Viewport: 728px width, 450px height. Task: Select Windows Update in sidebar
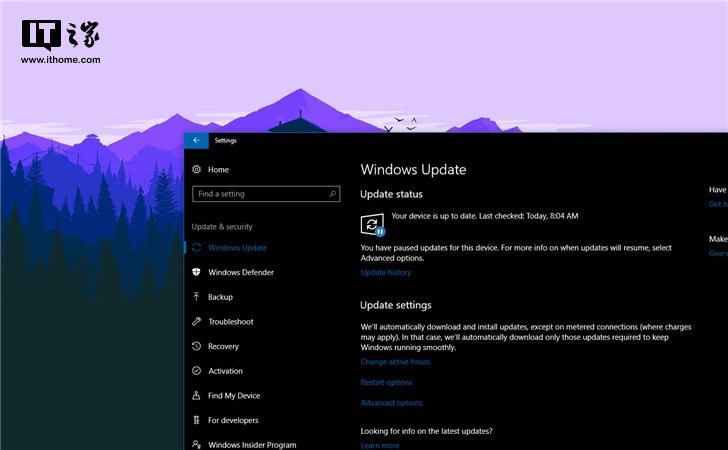coord(237,248)
